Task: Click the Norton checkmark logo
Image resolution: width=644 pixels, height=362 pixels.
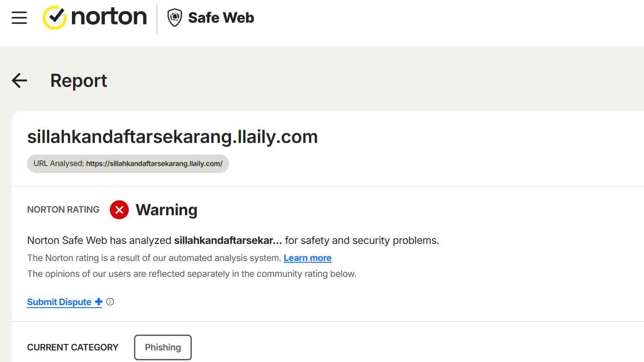Action: tap(54, 18)
